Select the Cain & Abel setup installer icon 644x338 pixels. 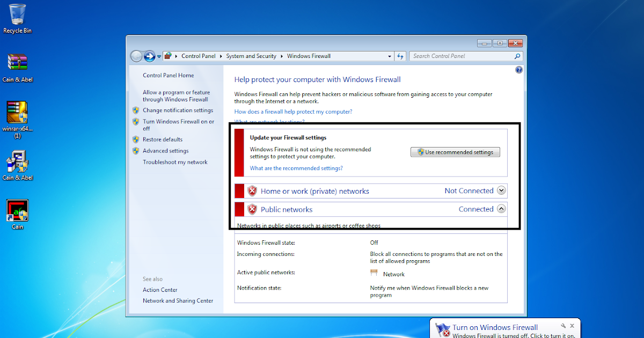17,166
